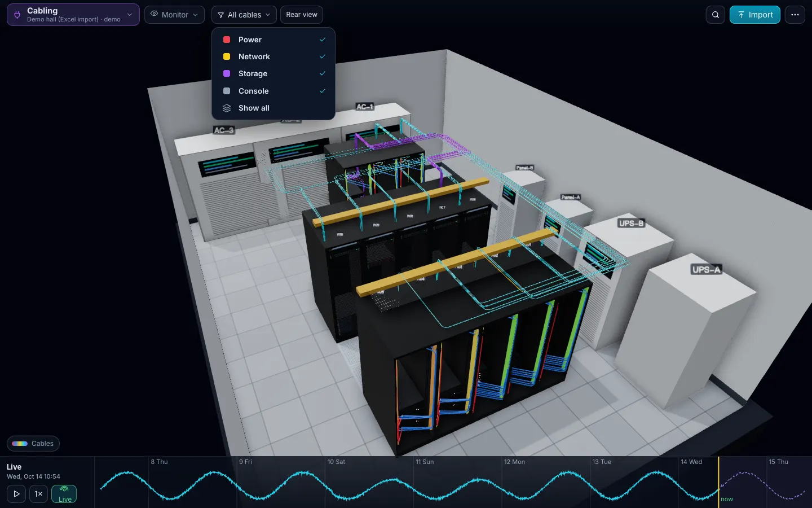This screenshot has width=812, height=508.
Task: Click the AC-1 unit label
Action: (365, 107)
